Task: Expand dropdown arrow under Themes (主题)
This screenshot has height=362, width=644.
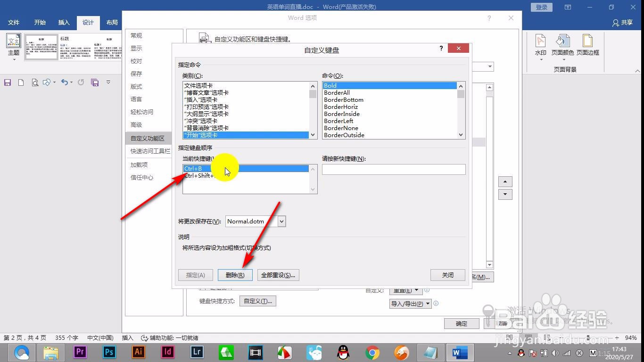Action: 14,59
